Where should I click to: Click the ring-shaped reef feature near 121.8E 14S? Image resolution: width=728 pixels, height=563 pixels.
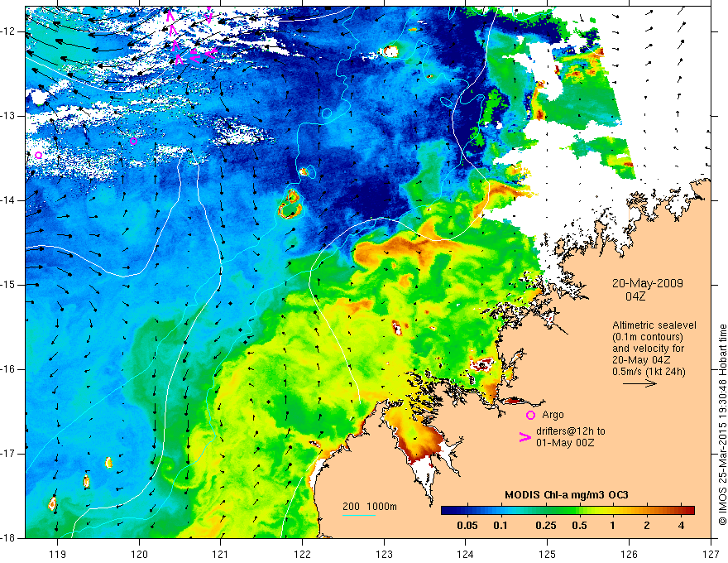290,205
